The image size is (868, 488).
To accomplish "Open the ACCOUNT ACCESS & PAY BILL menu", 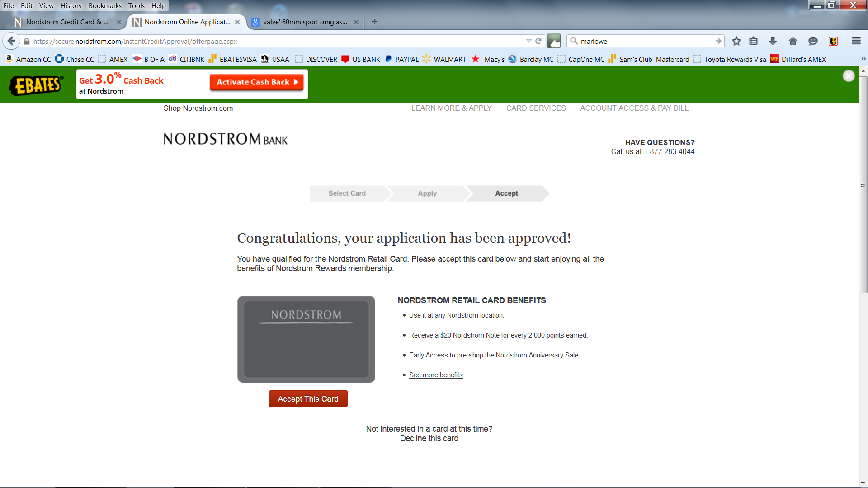I will click(x=634, y=108).
